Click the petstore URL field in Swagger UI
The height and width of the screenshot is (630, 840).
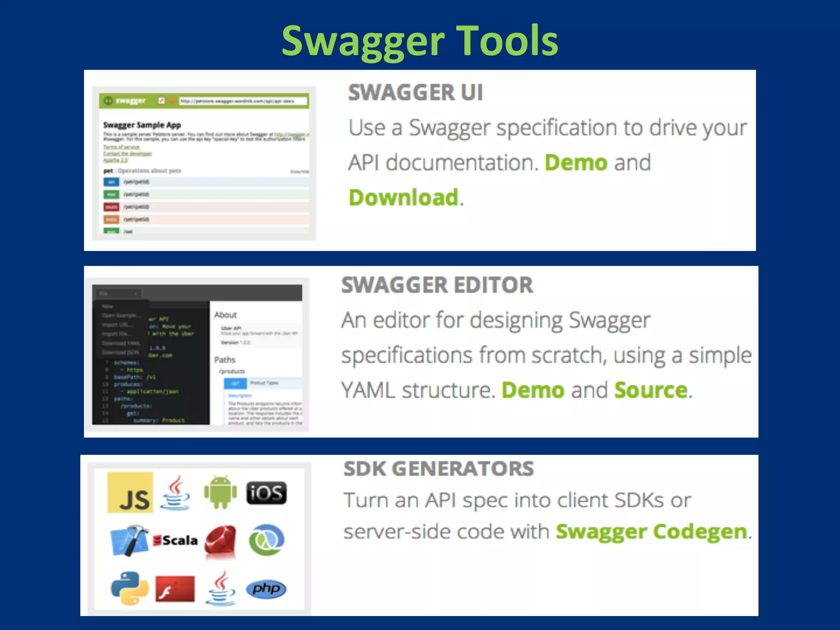click(243, 101)
